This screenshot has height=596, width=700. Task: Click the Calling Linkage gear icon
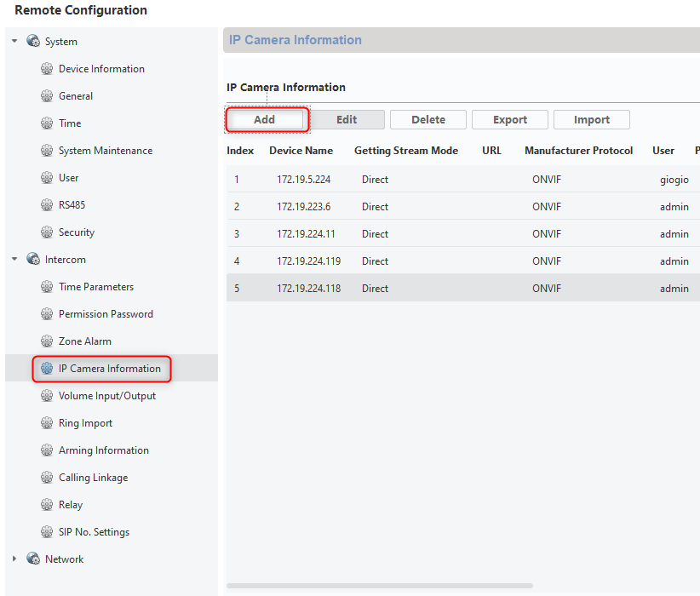47,477
